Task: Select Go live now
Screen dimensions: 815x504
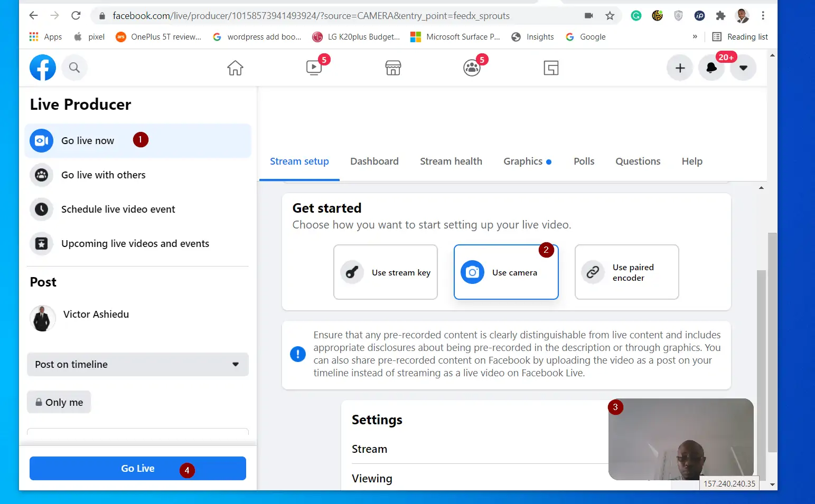Action: (x=138, y=140)
